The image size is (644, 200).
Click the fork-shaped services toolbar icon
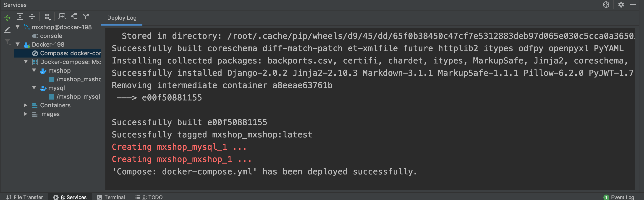(86, 17)
